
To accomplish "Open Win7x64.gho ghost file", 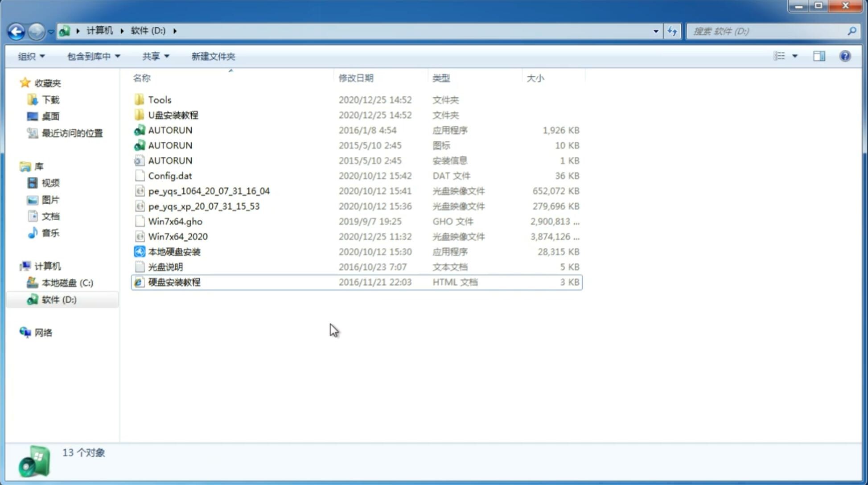I will pyautogui.click(x=175, y=221).
